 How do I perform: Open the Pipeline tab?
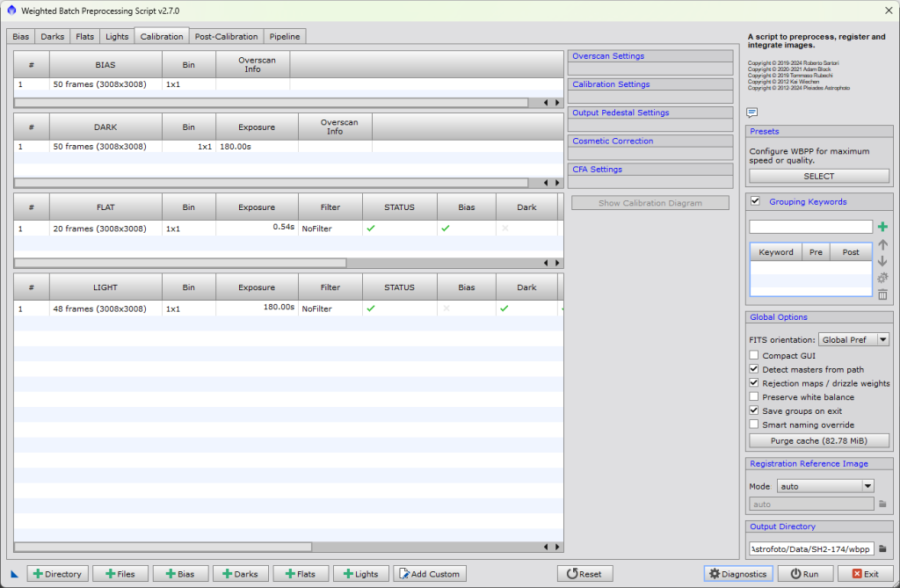pyautogui.click(x=285, y=36)
